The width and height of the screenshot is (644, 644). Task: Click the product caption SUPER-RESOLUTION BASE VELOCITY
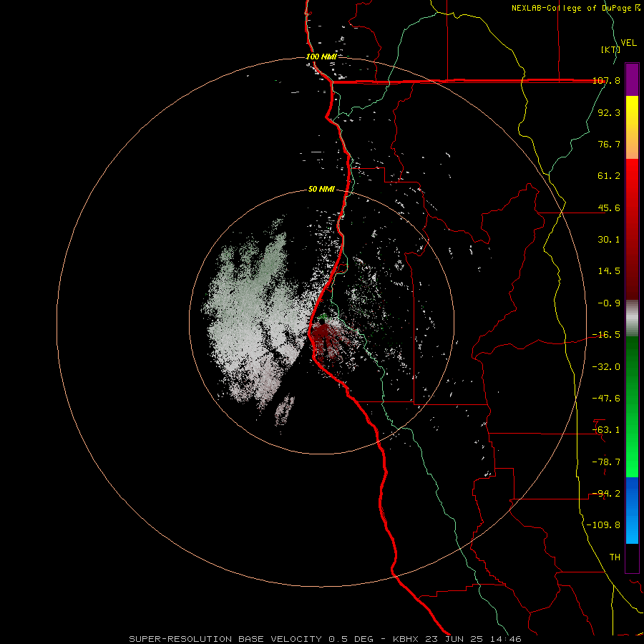tap(225, 639)
